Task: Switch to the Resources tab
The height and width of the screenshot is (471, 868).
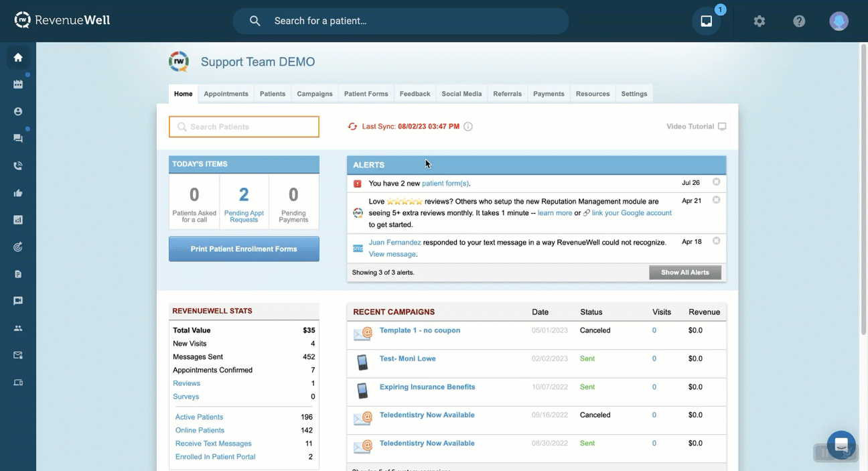Action: (x=593, y=94)
